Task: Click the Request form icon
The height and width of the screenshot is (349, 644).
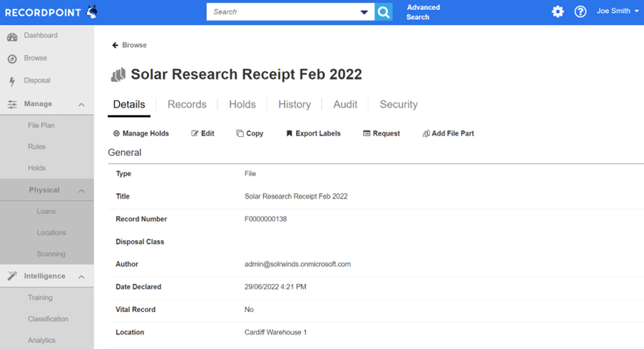Action: 367,133
